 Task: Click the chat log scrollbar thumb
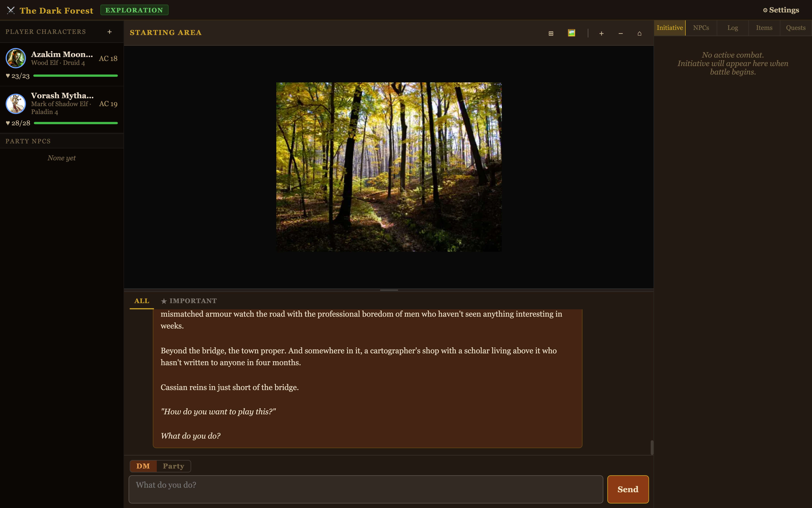coord(652,447)
